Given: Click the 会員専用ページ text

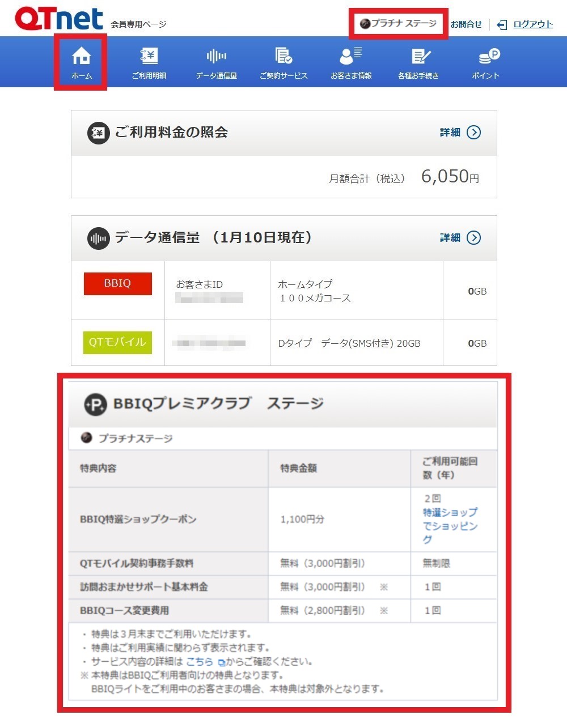Looking at the screenshot, I should click(x=139, y=24).
